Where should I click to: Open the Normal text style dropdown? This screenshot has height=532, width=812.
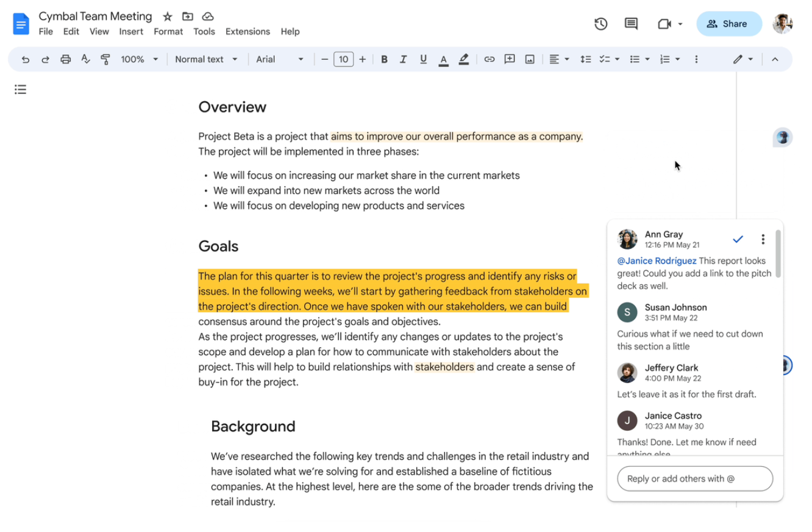pos(206,59)
